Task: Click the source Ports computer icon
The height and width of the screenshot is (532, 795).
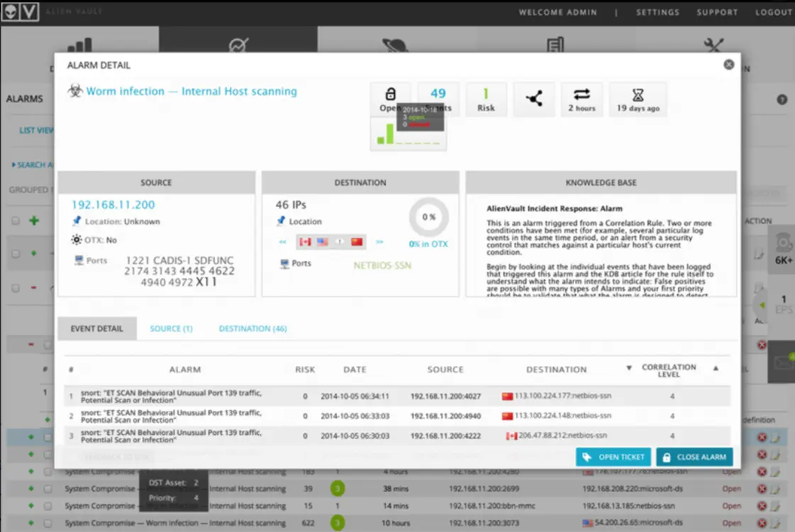Action: 79,260
